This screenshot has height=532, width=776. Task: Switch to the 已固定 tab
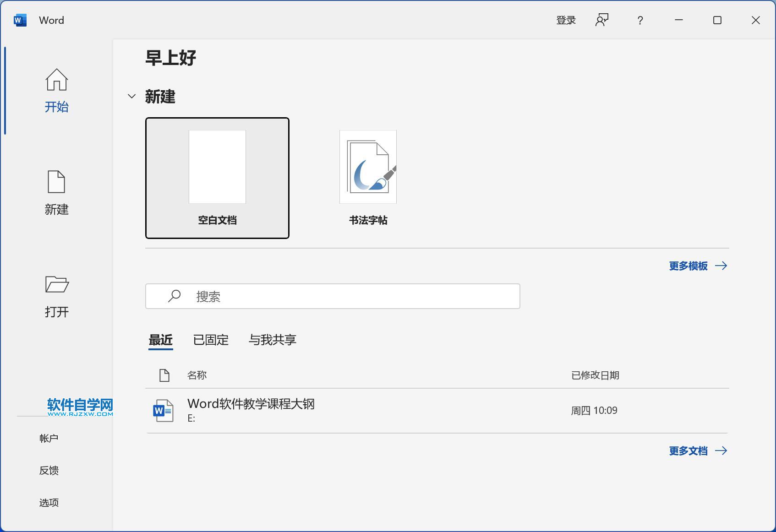click(x=211, y=340)
